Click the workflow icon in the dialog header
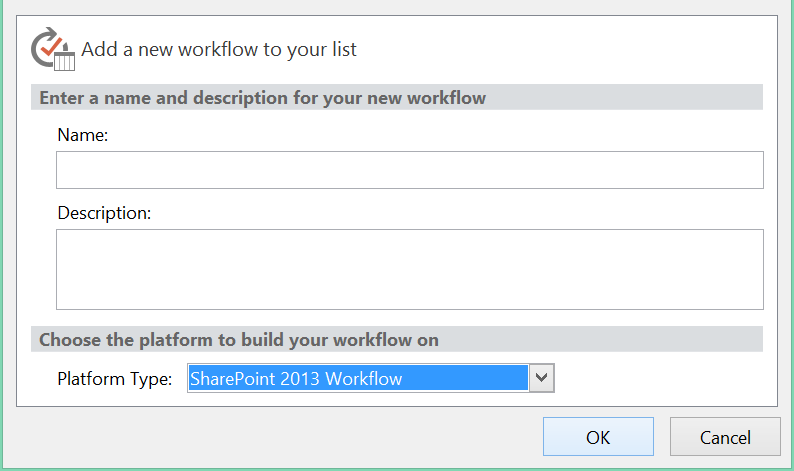 click(x=53, y=49)
